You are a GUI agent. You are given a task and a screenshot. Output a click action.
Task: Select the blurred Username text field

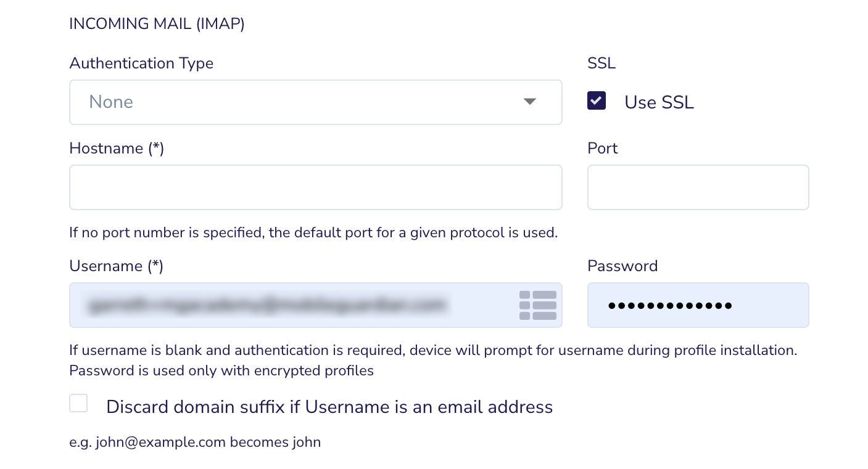point(316,305)
